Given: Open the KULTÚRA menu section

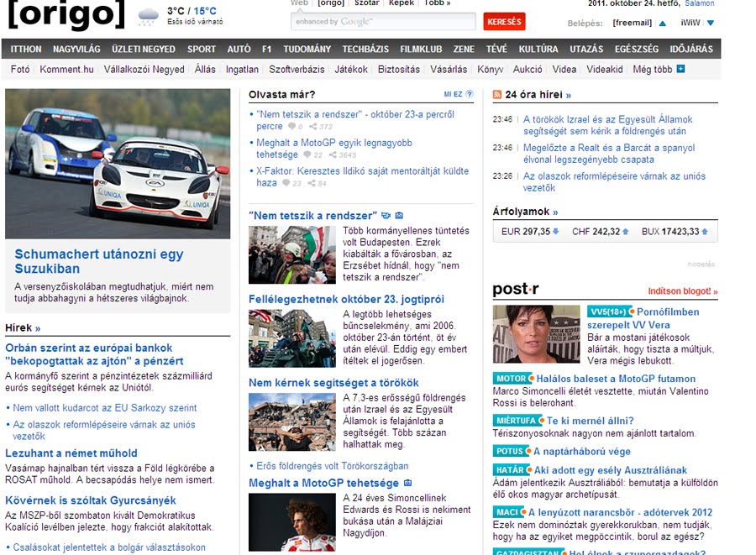Looking at the screenshot, I should coord(538,50).
